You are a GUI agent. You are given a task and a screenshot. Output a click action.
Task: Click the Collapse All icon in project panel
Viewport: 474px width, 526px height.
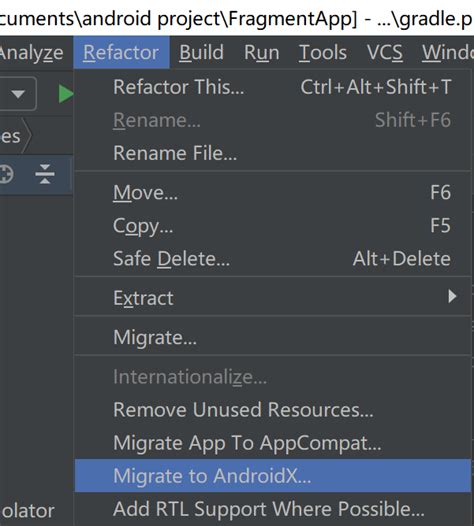(x=45, y=174)
